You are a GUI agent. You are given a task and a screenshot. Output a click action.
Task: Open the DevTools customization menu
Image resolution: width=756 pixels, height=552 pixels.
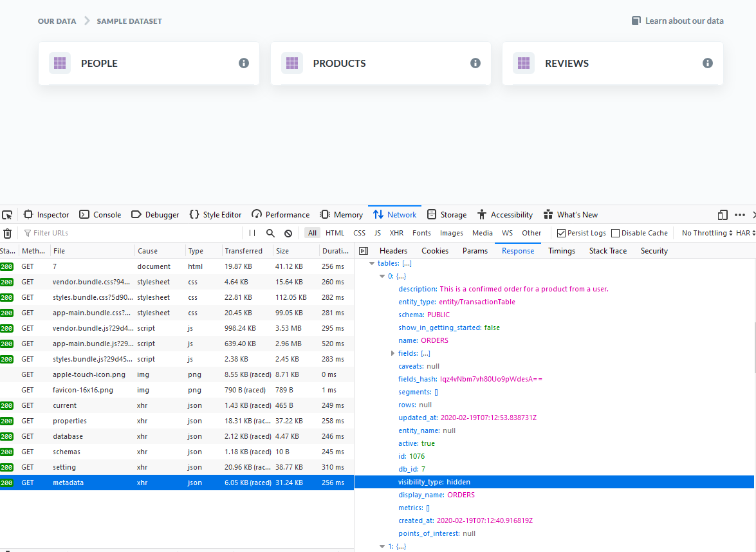739,214
